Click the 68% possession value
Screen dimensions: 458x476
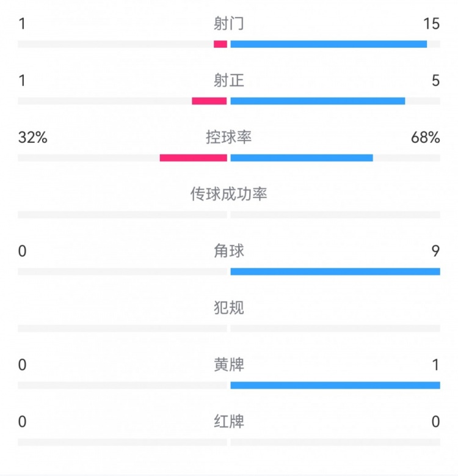coord(426,137)
